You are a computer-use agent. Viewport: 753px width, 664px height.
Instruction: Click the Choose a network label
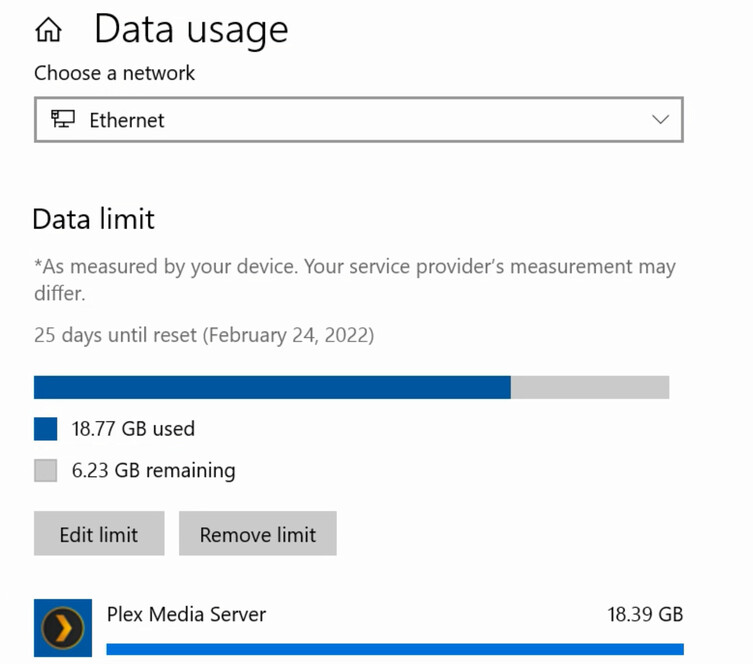tap(115, 73)
